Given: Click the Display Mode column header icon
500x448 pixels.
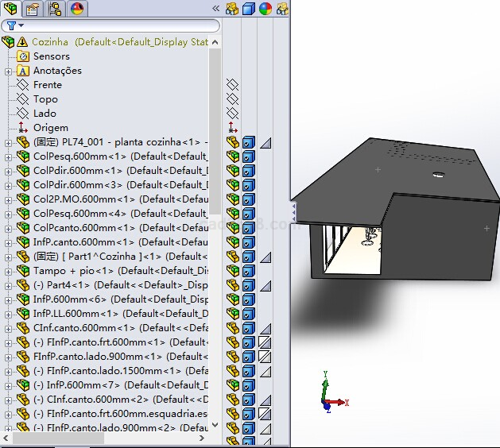Looking at the screenshot, I should point(249,9).
